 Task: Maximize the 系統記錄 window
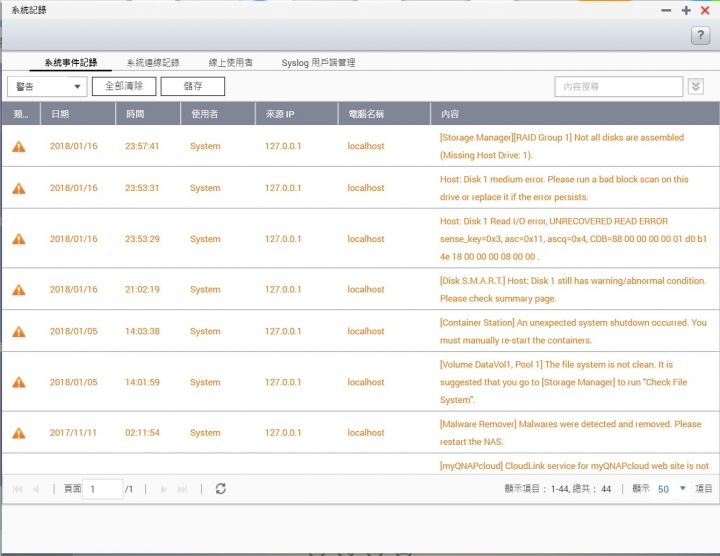686,10
